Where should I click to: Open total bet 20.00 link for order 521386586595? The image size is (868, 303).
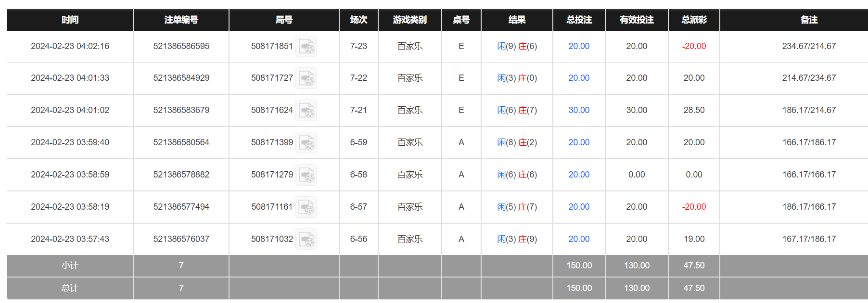[579, 46]
